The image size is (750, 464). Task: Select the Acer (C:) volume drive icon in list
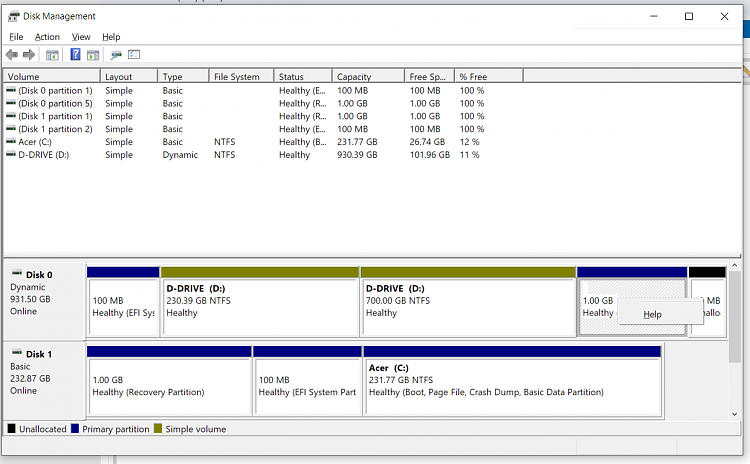(11, 142)
